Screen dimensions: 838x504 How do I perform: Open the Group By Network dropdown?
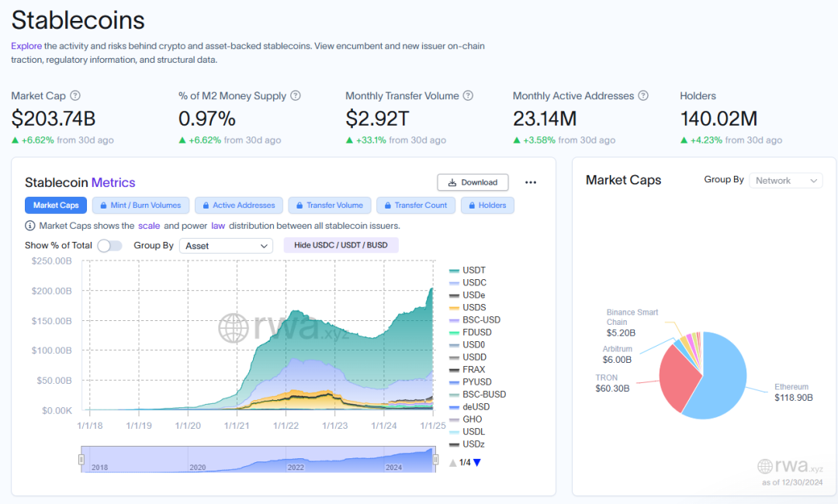pos(784,181)
